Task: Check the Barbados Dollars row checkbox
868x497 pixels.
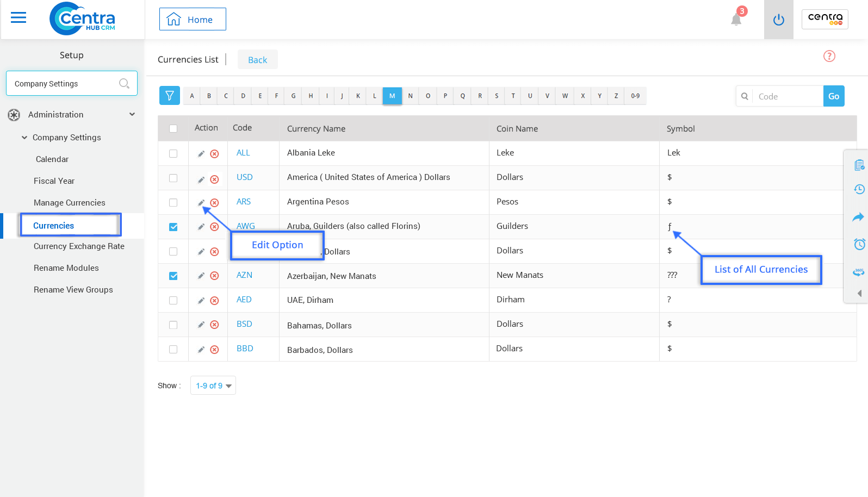Action: [x=173, y=349]
